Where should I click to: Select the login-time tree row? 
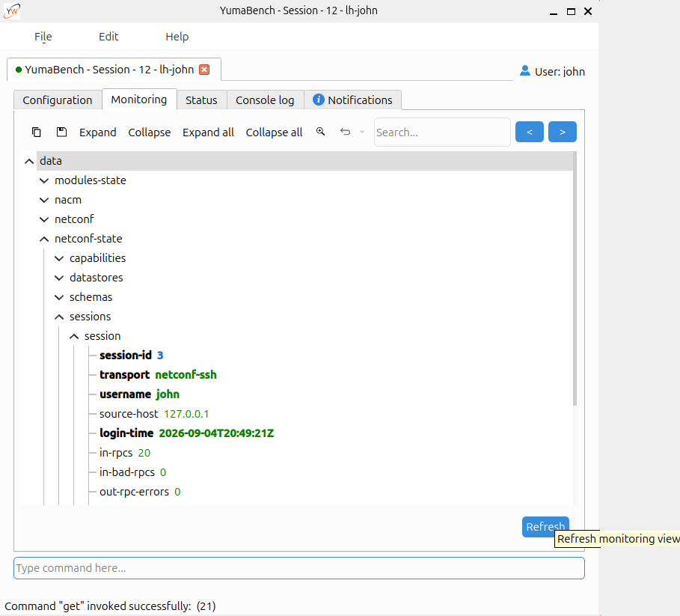(187, 433)
